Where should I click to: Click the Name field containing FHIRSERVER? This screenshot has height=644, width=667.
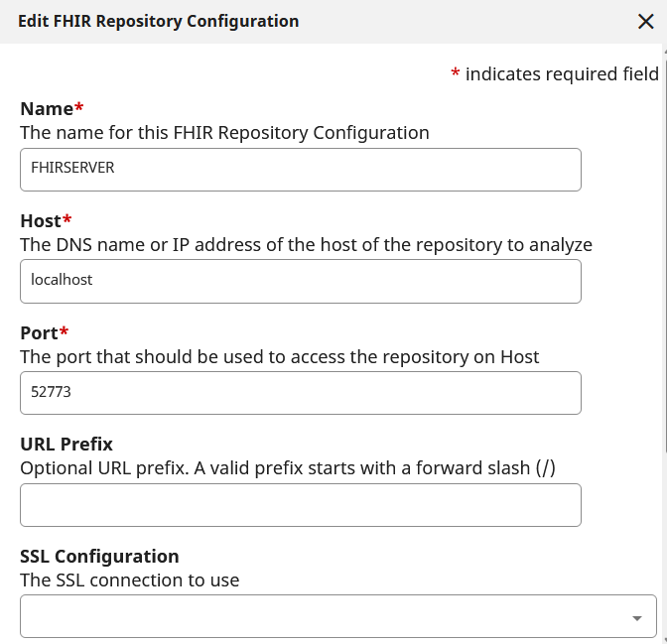(300, 169)
